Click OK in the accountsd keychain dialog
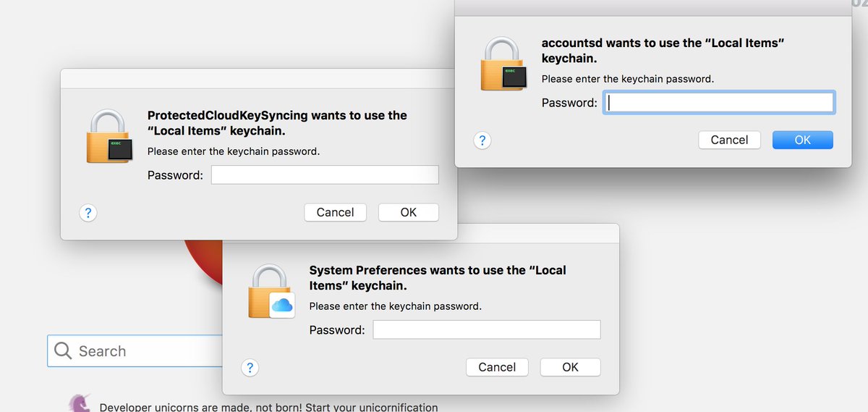The image size is (868, 412). point(802,140)
